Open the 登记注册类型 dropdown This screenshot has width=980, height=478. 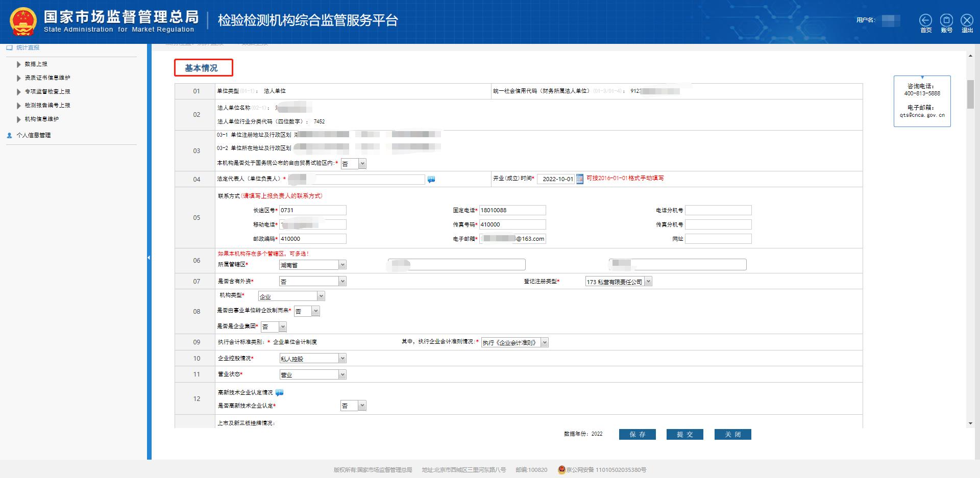pos(648,281)
